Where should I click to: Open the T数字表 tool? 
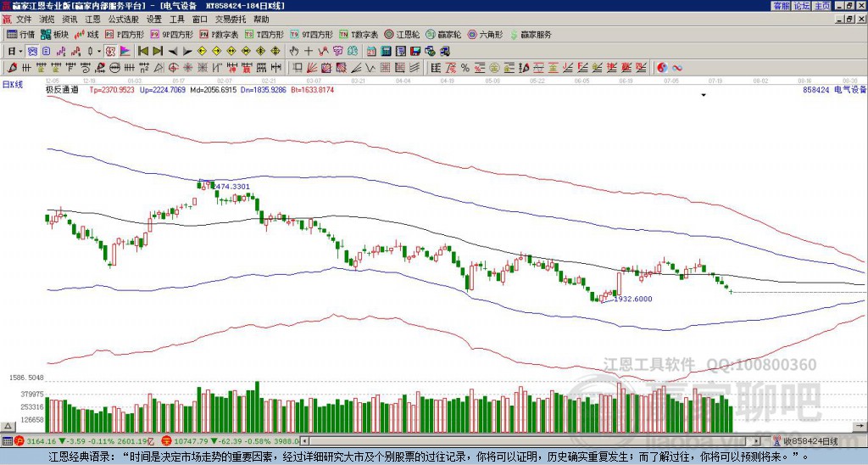click(x=359, y=34)
